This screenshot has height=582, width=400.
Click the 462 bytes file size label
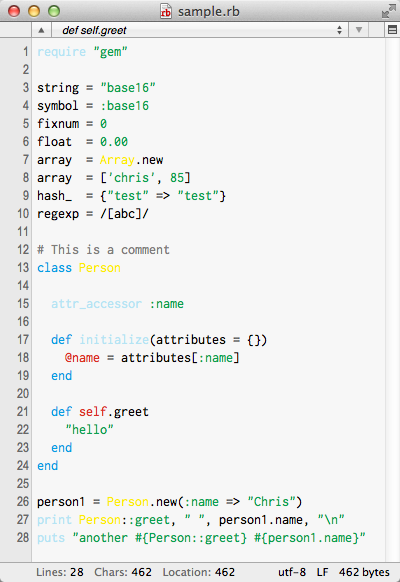(x=364, y=572)
